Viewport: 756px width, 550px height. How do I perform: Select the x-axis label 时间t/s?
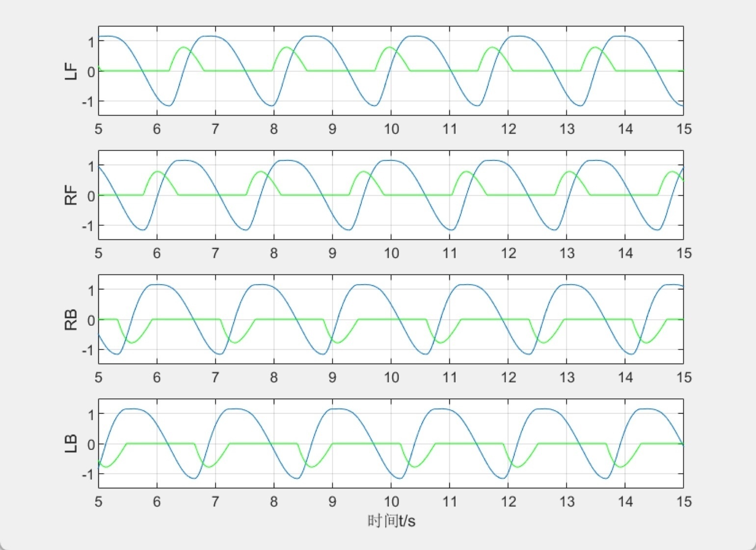click(x=391, y=521)
